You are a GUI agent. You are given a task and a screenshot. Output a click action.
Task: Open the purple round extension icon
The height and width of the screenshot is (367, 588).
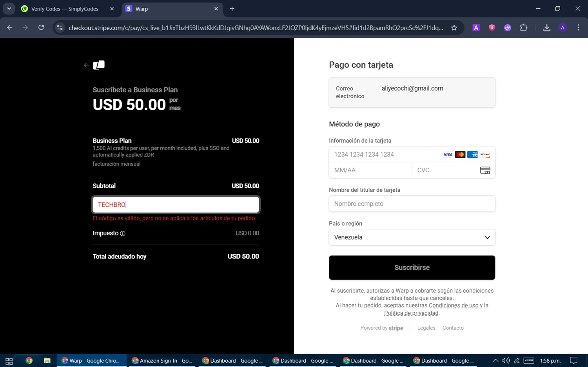point(508,27)
